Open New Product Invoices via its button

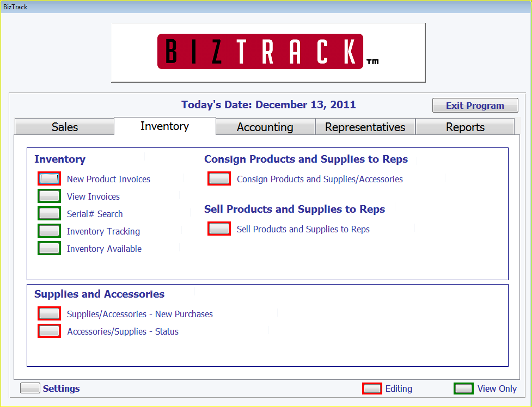point(49,178)
